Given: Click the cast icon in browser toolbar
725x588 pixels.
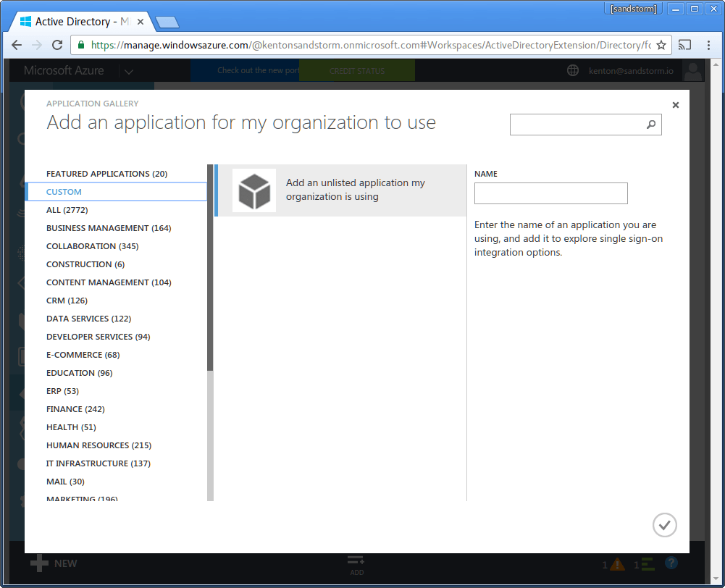Looking at the screenshot, I should point(684,45).
